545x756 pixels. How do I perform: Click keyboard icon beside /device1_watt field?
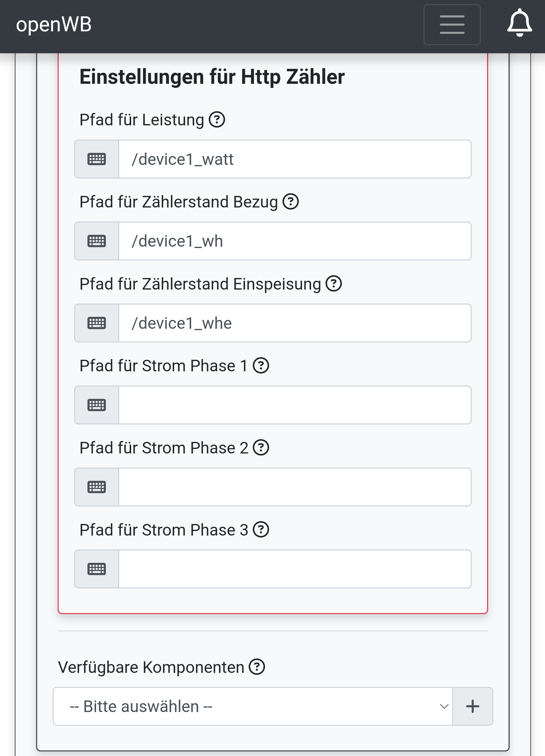pos(97,159)
